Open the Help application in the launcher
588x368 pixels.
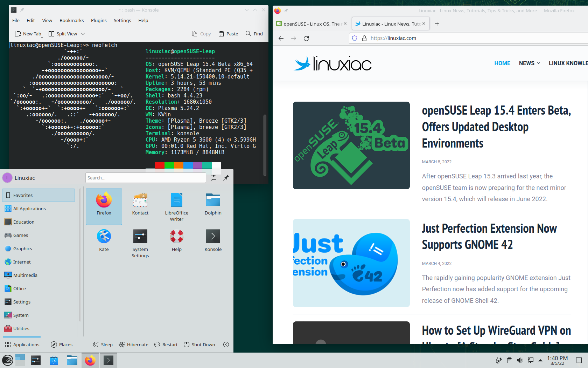coord(177,240)
